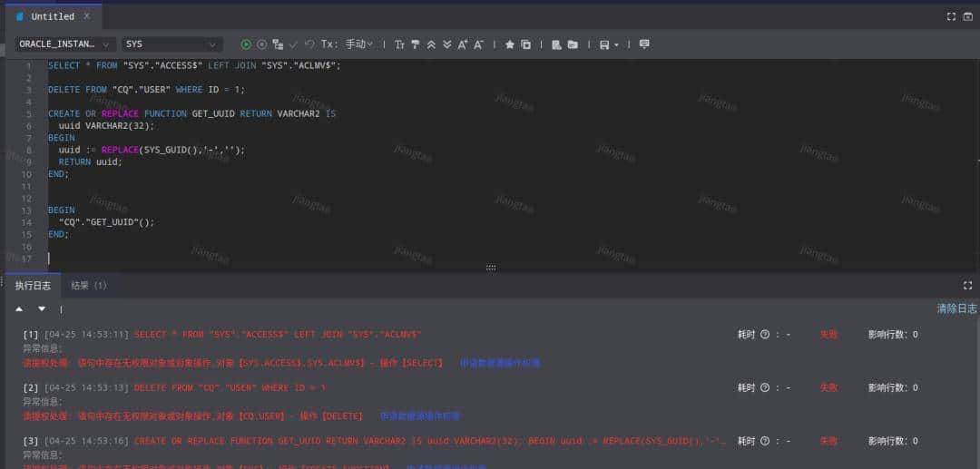Viewport: 980px width, 469px height.
Task: Open the ORACLE_INSTAN... instance dropdown
Action: (x=65, y=44)
